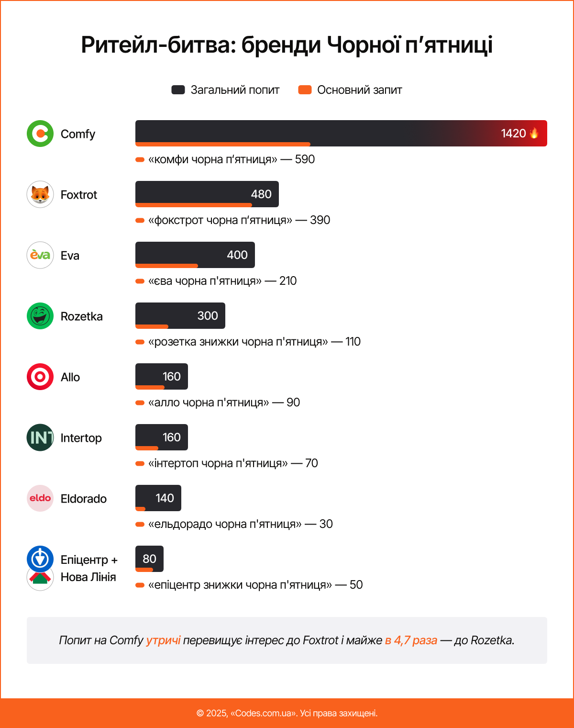Click the orange Основний запит legend swatch
574x728 pixels.
[305, 90]
